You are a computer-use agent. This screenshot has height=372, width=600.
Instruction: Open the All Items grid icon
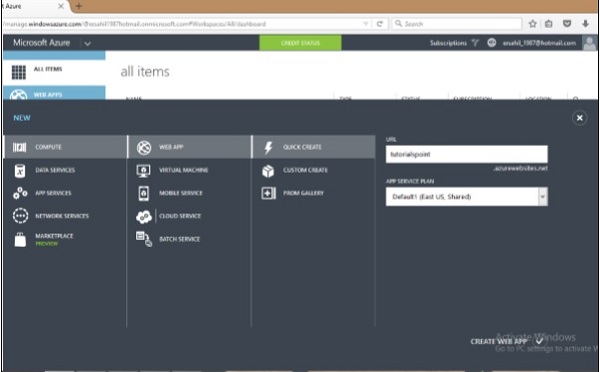(x=19, y=72)
